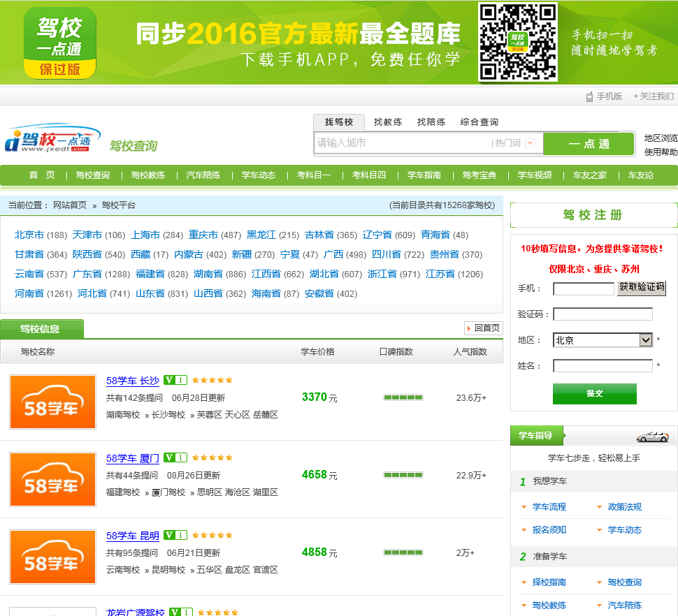
Task: Click the 获取验证码 button
Action: (x=642, y=287)
